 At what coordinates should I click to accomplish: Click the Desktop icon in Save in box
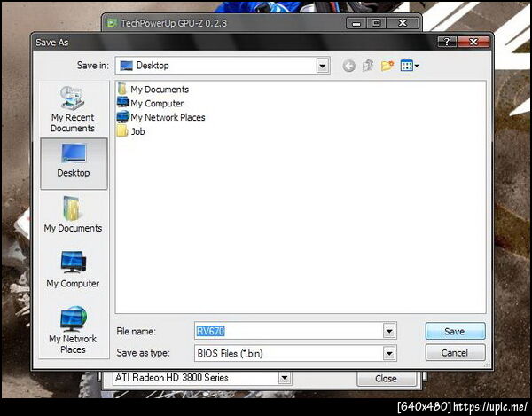coord(127,66)
